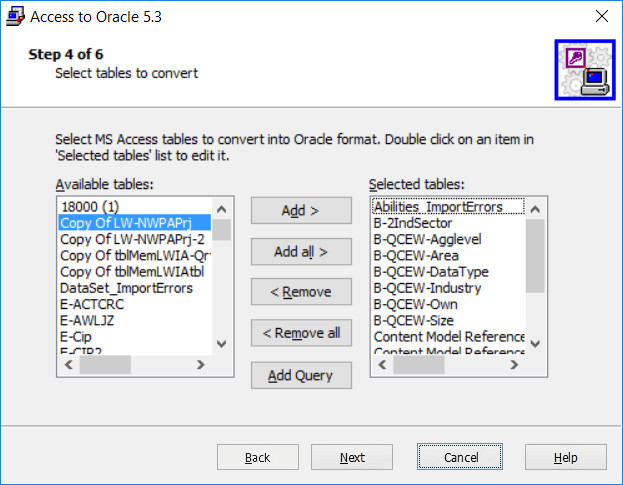Go to the Next wizard step
Image resolution: width=623 pixels, height=485 pixels.
pos(352,457)
